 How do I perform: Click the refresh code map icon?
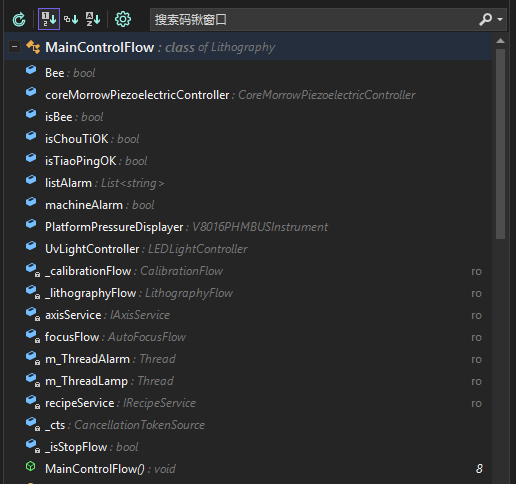(x=19, y=19)
